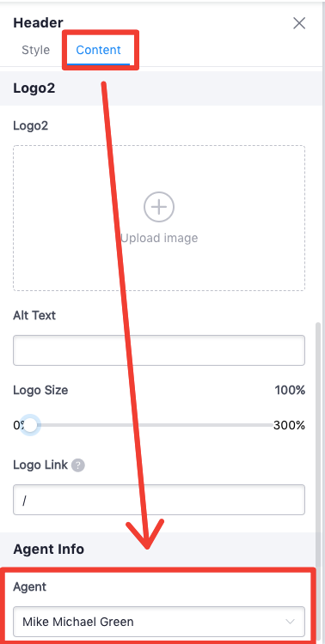Click the Agent dropdown chevron arrow
The width and height of the screenshot is (325, 644).
click(x=290, y=622)
